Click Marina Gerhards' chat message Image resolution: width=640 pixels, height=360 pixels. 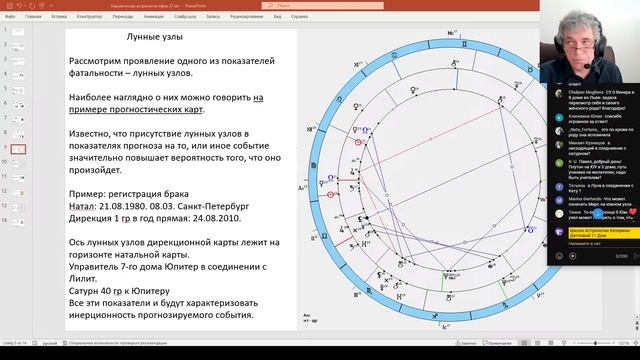(x=600, y=201)
